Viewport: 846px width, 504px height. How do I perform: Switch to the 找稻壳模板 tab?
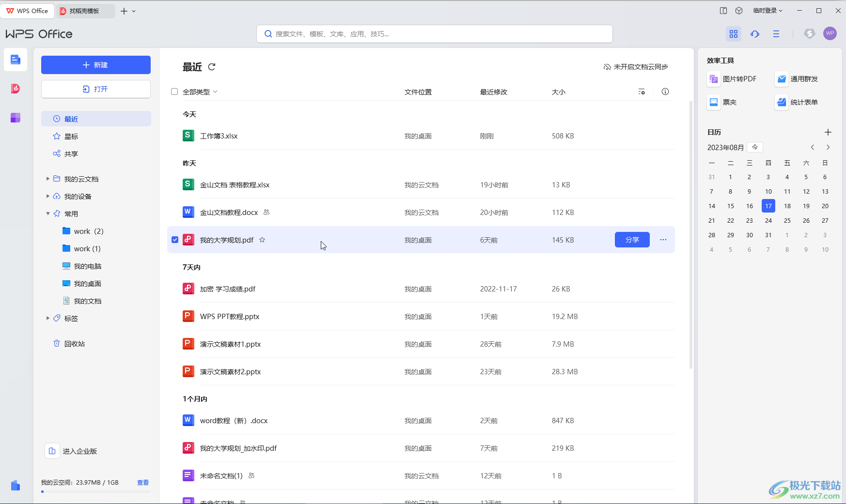(x=86, y=11)
